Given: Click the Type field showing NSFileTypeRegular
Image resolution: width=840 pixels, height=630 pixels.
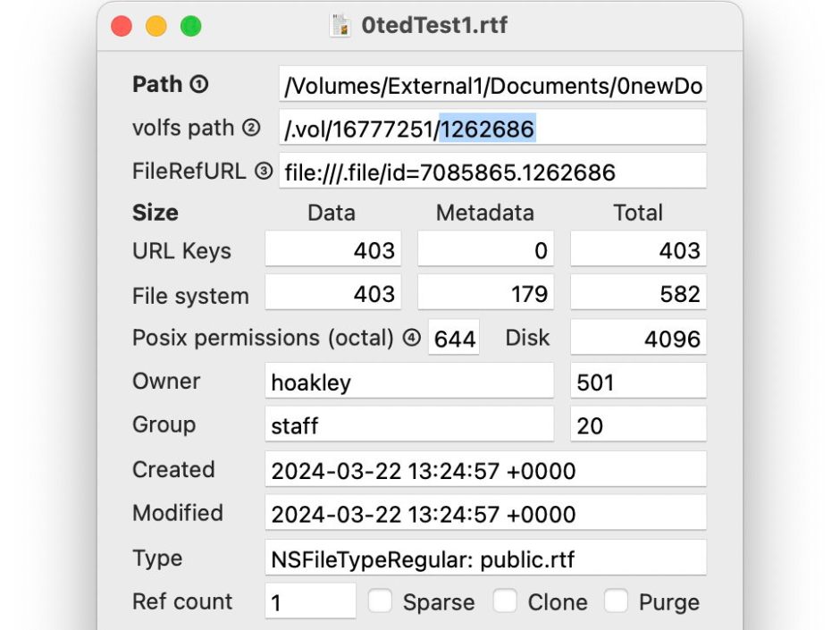Looking at the screenshot, I should [485, 559].
